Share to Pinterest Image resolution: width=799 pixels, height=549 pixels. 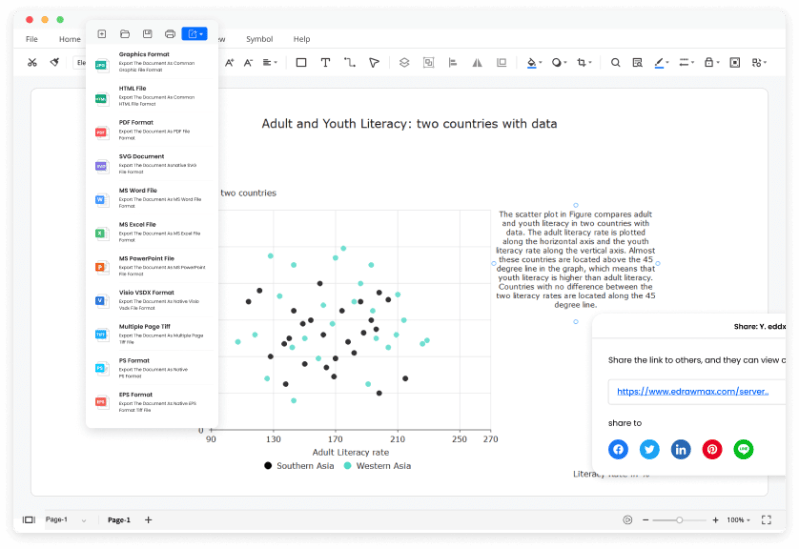[712, 449]
